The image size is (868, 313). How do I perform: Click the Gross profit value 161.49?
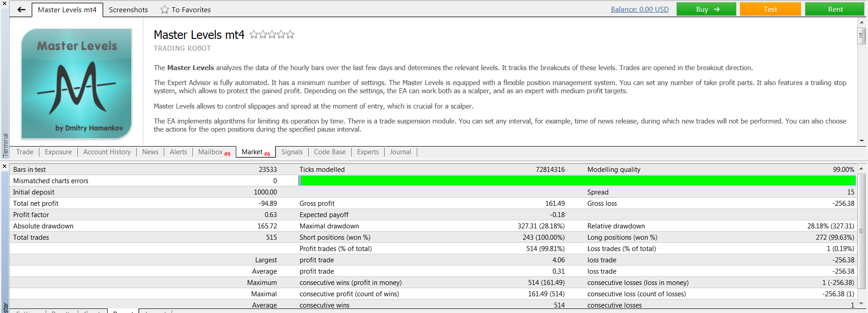(x=555, y=204)
